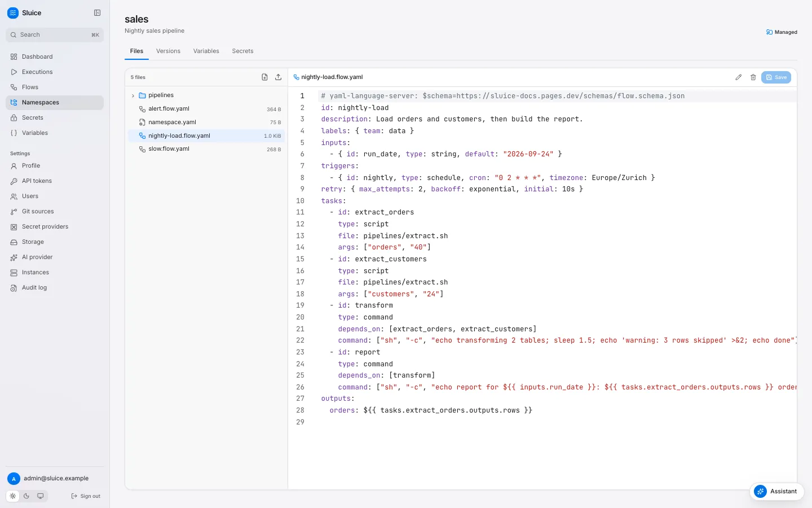Click the admin user avatar
Screen dimensions: 812x508
[x=14, y=479]
